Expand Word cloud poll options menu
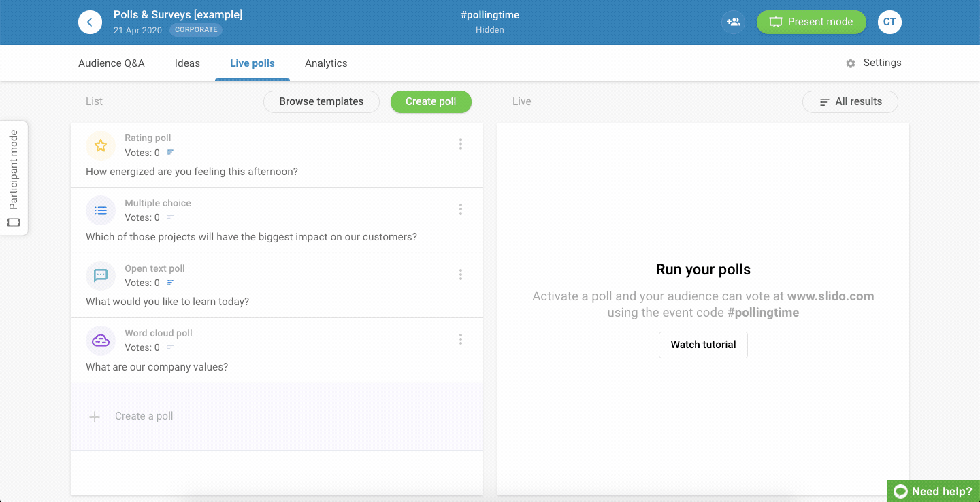The image size is (980, 502). 461,339
